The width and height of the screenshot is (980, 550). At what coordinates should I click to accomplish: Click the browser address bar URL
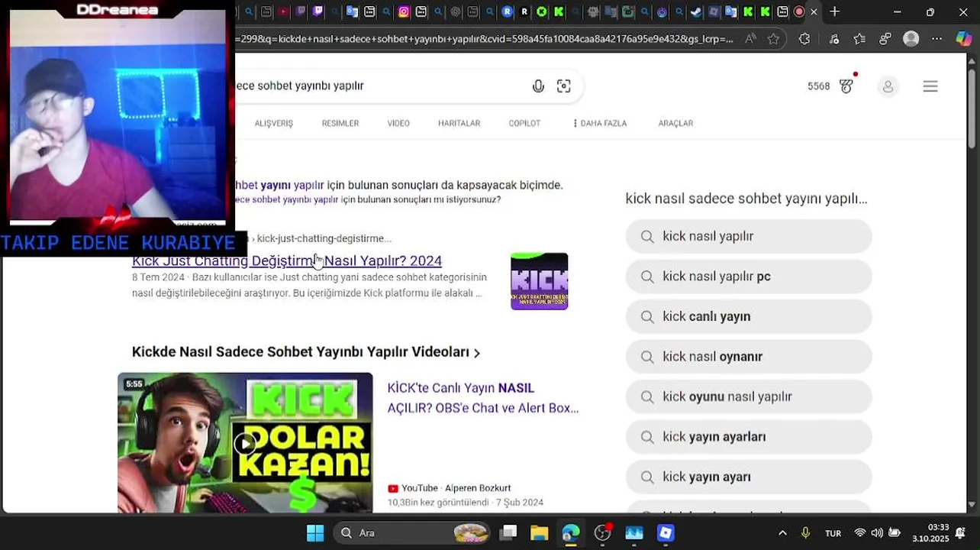pyautogui.click(x=485, y=39)
